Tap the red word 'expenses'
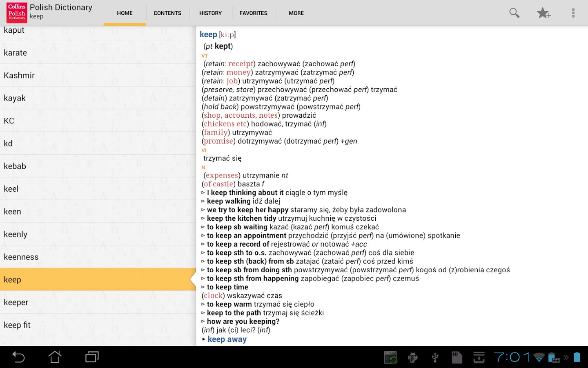 [222, 175]
